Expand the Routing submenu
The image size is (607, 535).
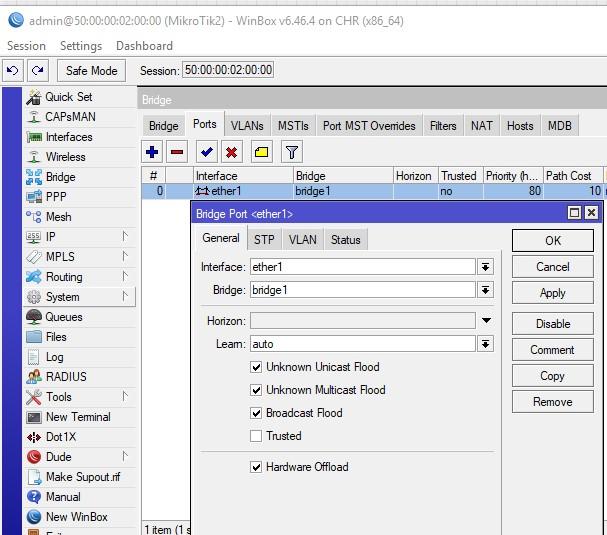click(125, 277)
